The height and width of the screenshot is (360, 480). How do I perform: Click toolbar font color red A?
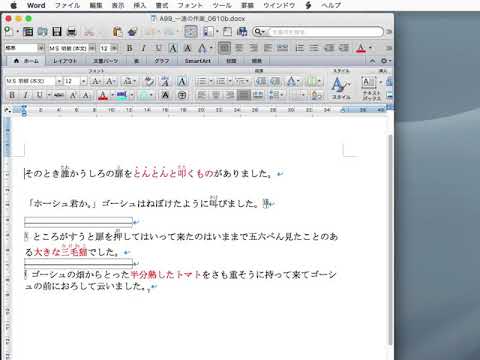click(361, 48)
